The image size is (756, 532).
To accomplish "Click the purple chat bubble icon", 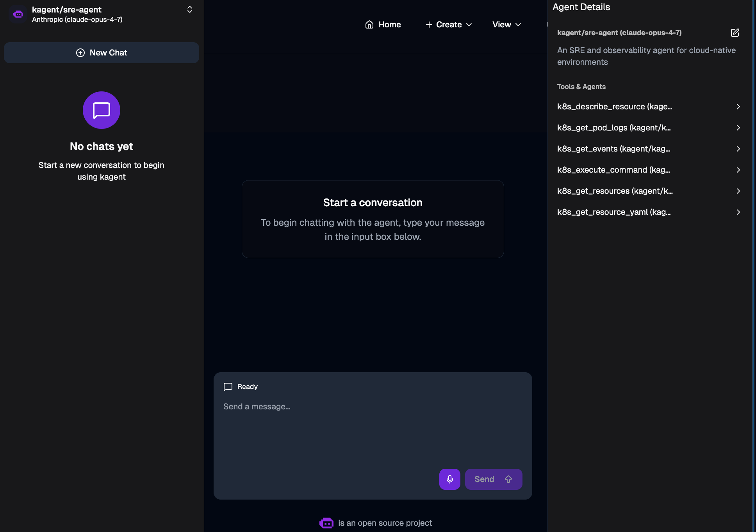I will click(x=102, y=110).
